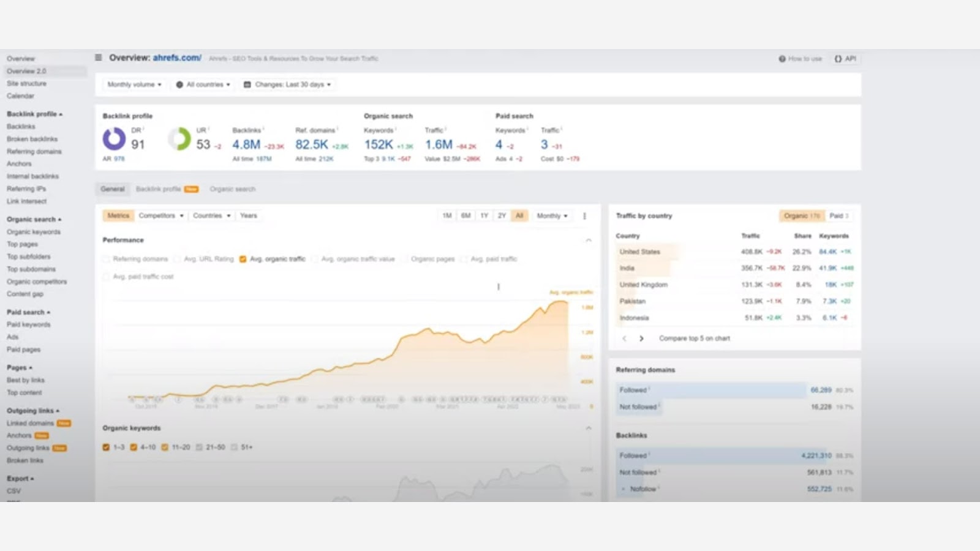980x551 pixels.
Task: Set chart range to 6M
Action: coord(466,216)
